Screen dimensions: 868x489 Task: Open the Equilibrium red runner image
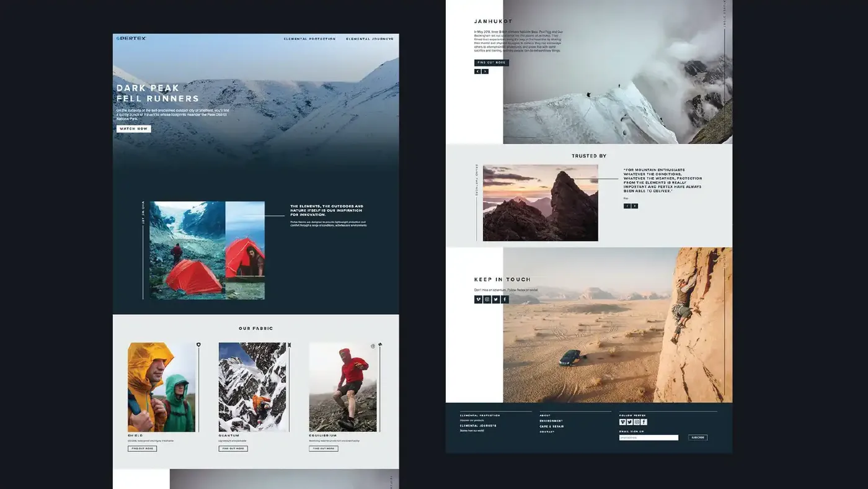pos(343,387)
